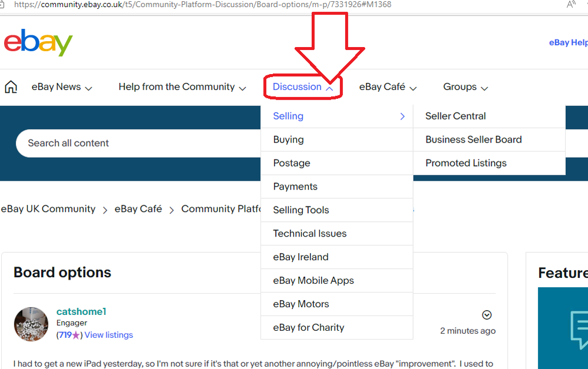Expand Help from the Community menu
588x369 pixels.
pos(182,87)
